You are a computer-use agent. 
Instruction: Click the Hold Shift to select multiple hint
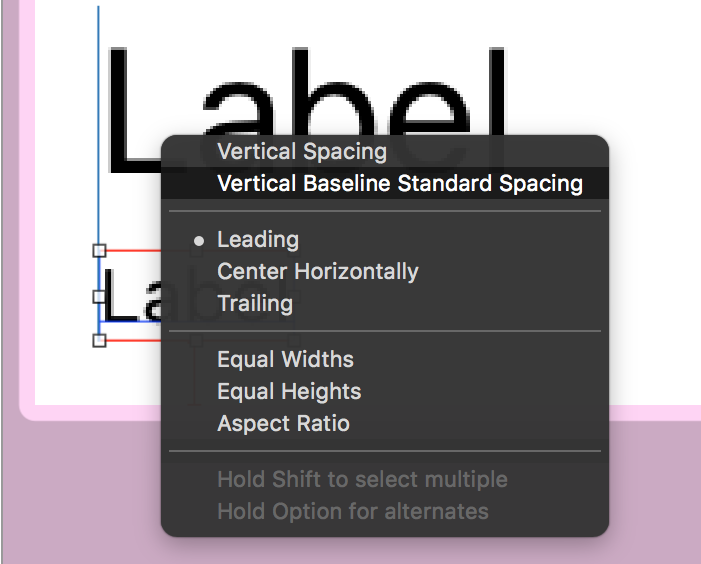[x=362, y=480]
